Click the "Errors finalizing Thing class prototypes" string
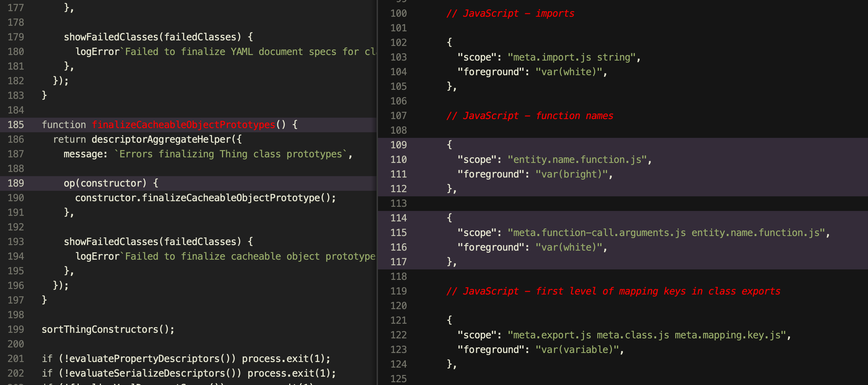Image resolution: width=868 pixels, height=385 pixels. pos(230,154)
